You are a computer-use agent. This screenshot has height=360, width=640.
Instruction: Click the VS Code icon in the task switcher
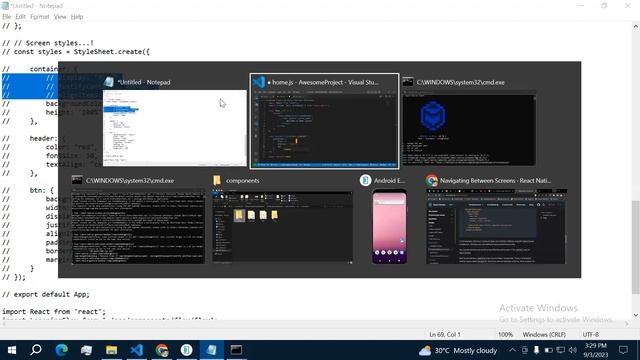(x=259, y=82)
